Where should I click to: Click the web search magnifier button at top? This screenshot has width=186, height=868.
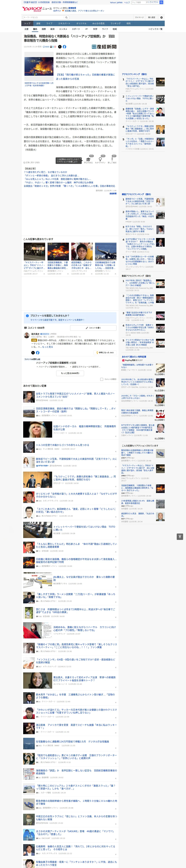[x=161, y=2]
